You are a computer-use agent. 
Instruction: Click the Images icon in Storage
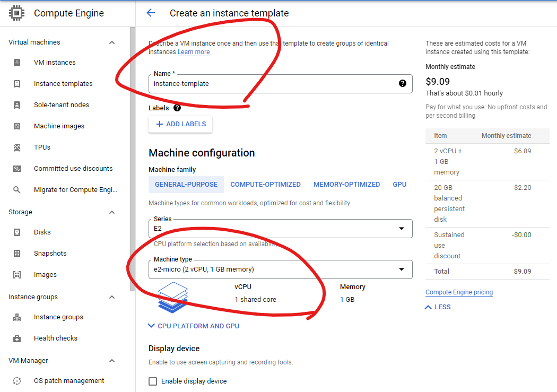click(16, 274)
